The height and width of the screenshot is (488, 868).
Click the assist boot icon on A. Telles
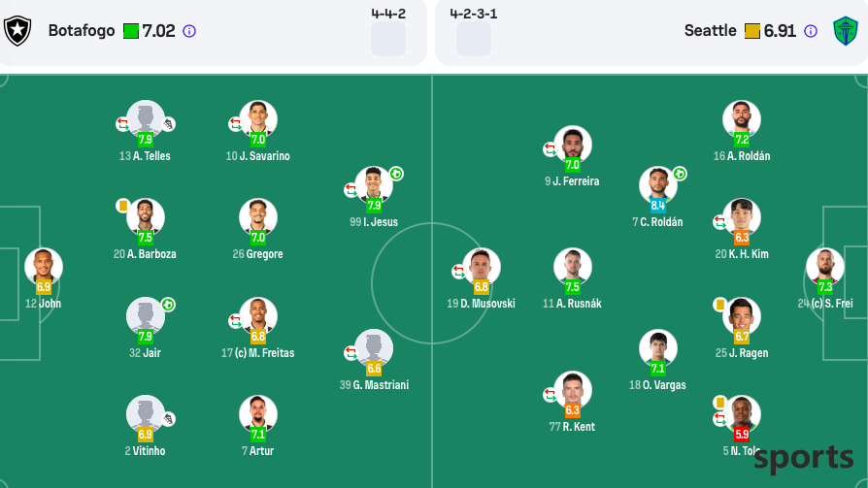coord(168,124)
